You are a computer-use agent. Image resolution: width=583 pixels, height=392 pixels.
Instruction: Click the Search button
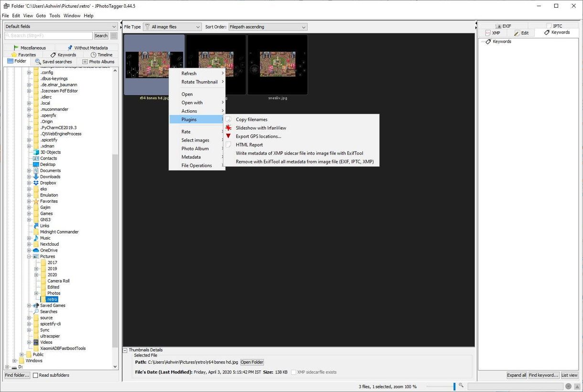(101, 36)
